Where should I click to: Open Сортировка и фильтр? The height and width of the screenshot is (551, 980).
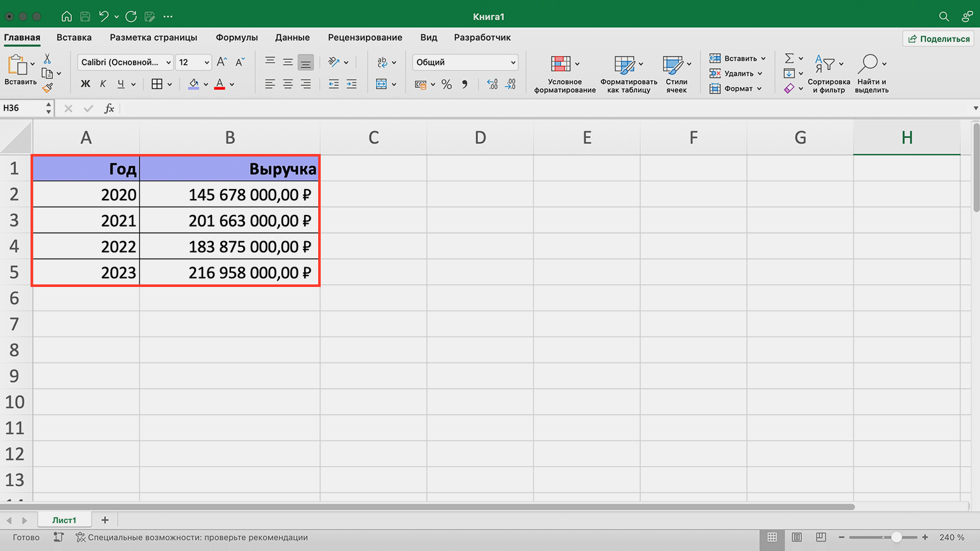tap(829, 74)
